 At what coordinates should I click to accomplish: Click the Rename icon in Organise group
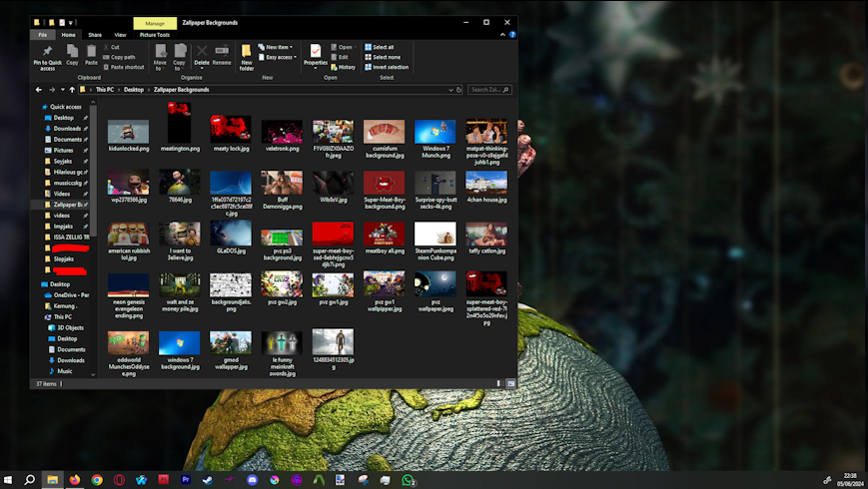coord(221,52)
